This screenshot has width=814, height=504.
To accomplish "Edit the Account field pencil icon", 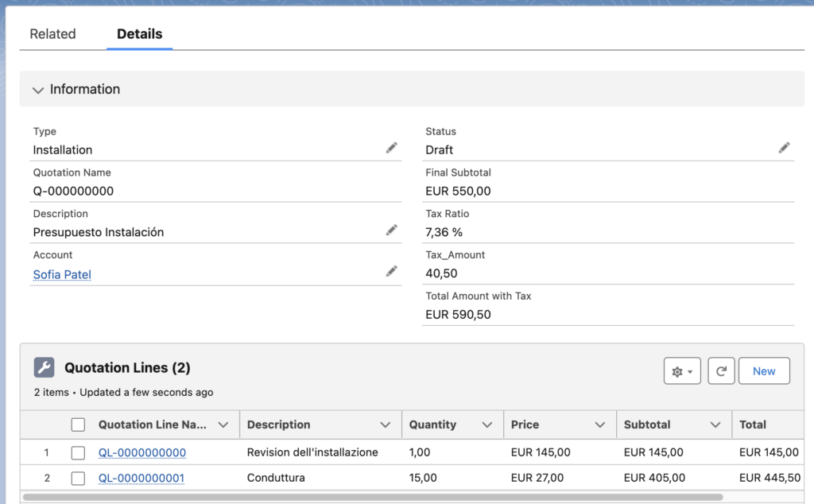I will 391,271.
